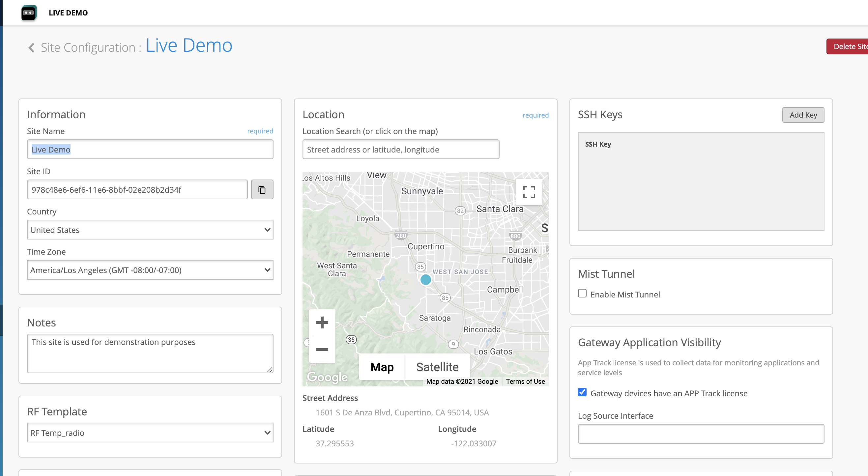Expand the Time Zone selector

point(150,270)
